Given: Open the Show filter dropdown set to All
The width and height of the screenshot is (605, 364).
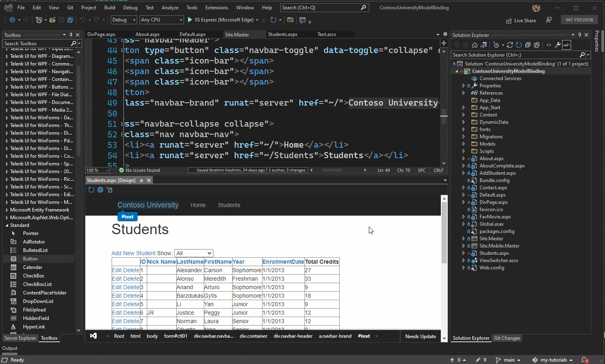Looking at the screenshot, I should pos(194,253).
